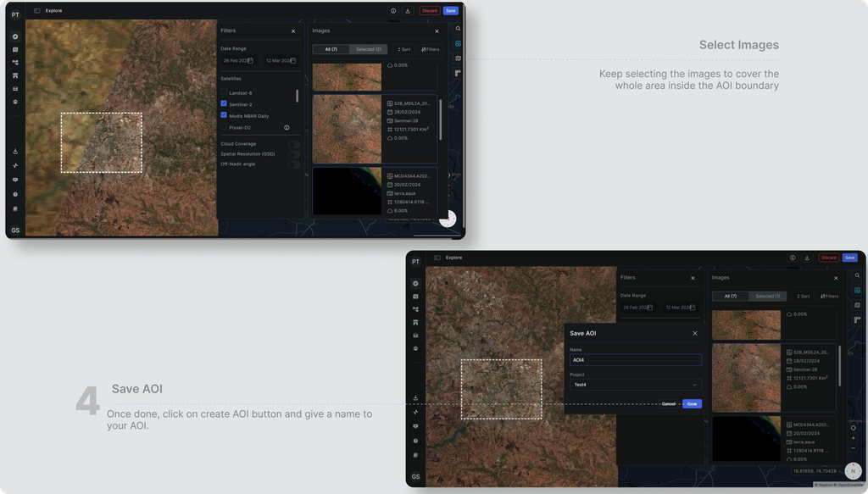Open the calendar for 26 Feb start date in upper window
Screen dimensions: 868x494
(250, 60)
